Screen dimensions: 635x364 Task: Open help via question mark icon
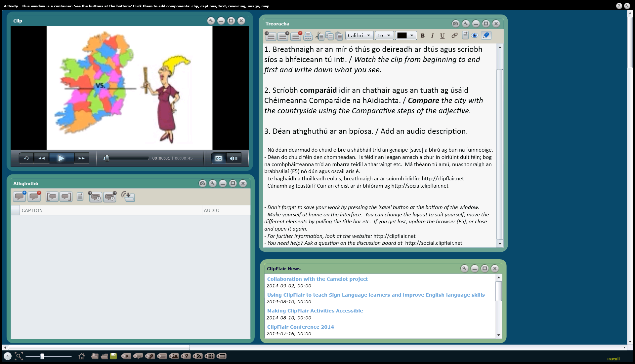click(619, 6)
